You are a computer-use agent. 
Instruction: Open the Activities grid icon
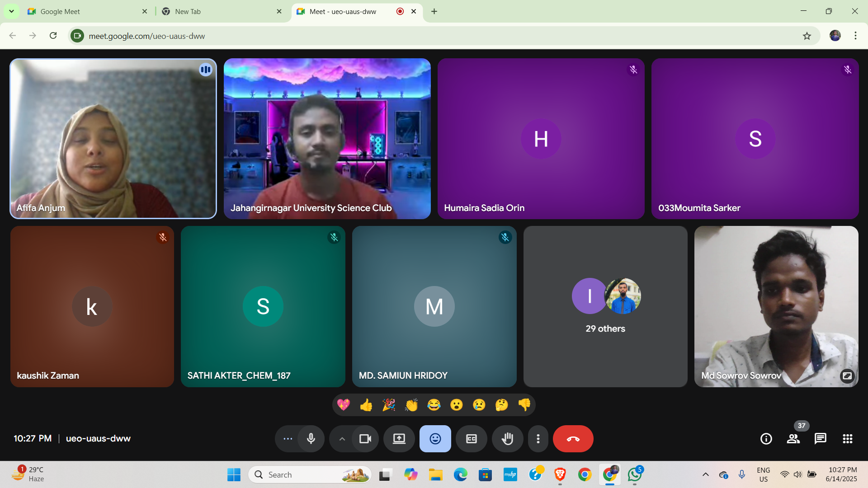[x=847, y=439]
